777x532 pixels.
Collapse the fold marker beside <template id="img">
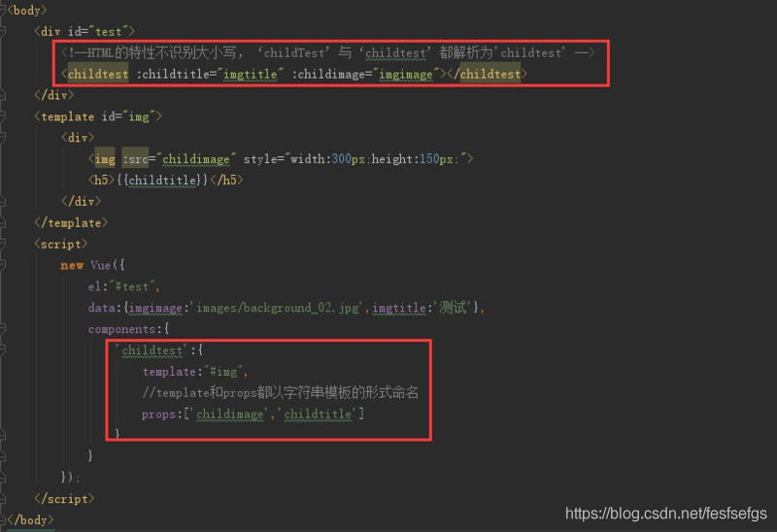tap(2, 116)
